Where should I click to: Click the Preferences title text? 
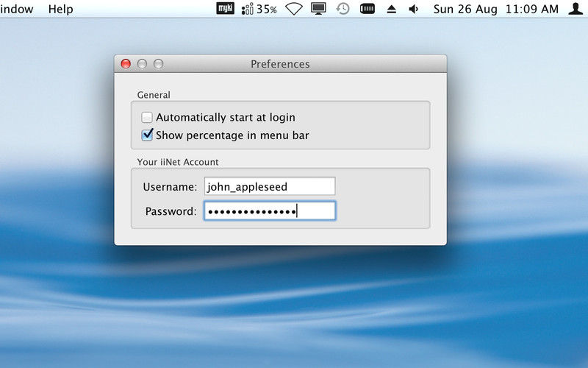(280, 64)
